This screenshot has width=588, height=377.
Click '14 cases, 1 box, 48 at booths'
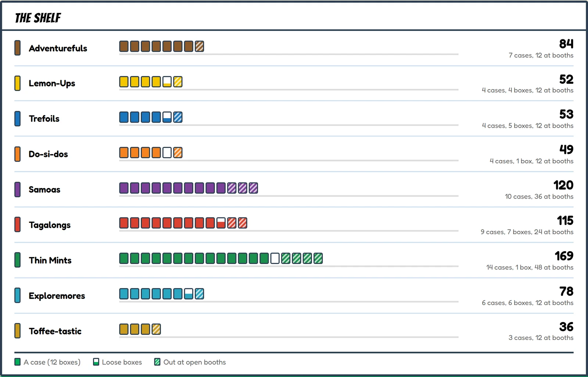[x=530, y=267]
